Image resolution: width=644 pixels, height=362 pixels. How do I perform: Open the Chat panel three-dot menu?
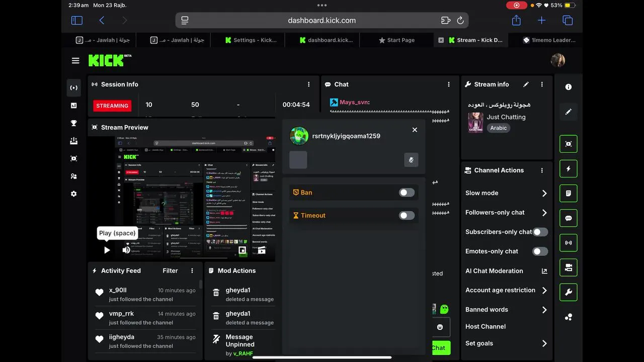pyautogui.click(x=449, y=84)
